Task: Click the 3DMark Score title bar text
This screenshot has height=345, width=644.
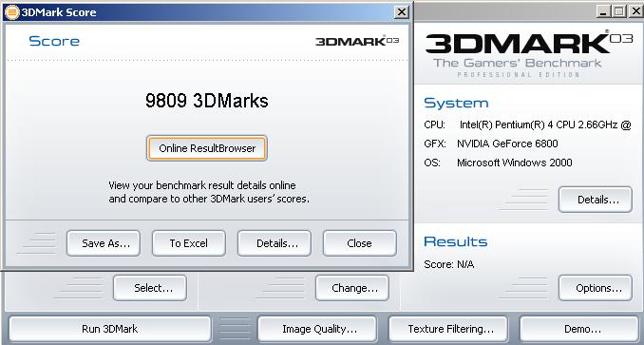Action: [59, 12]
